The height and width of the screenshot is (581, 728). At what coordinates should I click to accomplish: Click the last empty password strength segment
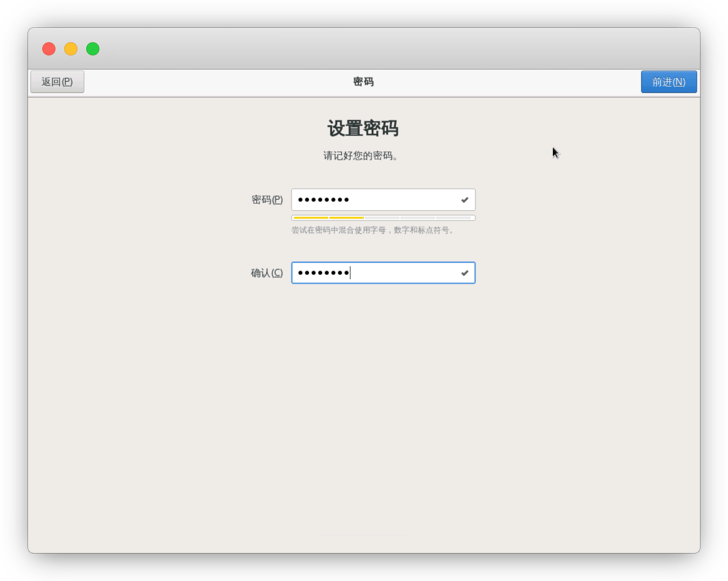[453, 218]
